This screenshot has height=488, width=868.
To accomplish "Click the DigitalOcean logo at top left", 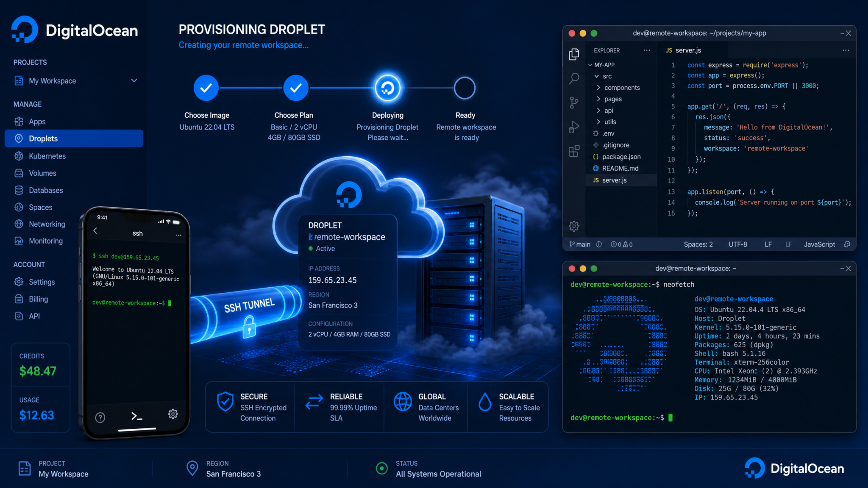I will coord(74,30).
